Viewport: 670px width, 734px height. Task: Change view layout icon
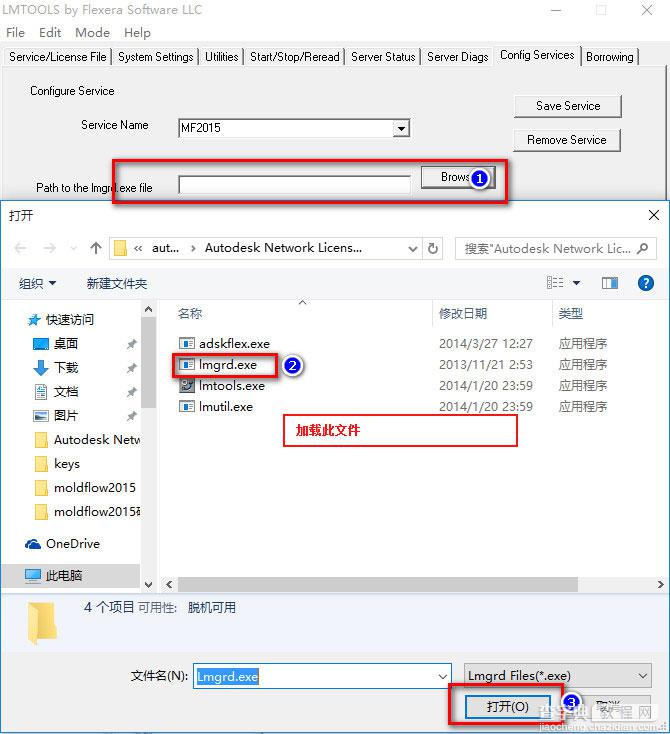tap(555, 283)
